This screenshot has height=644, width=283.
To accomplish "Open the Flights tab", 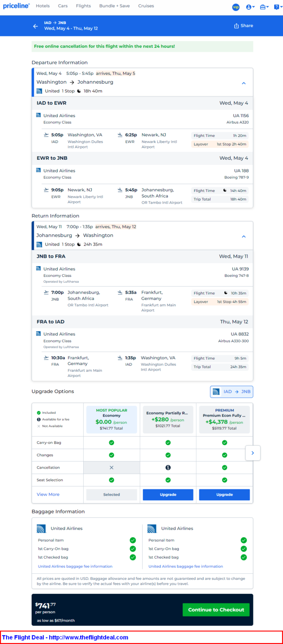I will pyautogui.click(x=83, y=6).
